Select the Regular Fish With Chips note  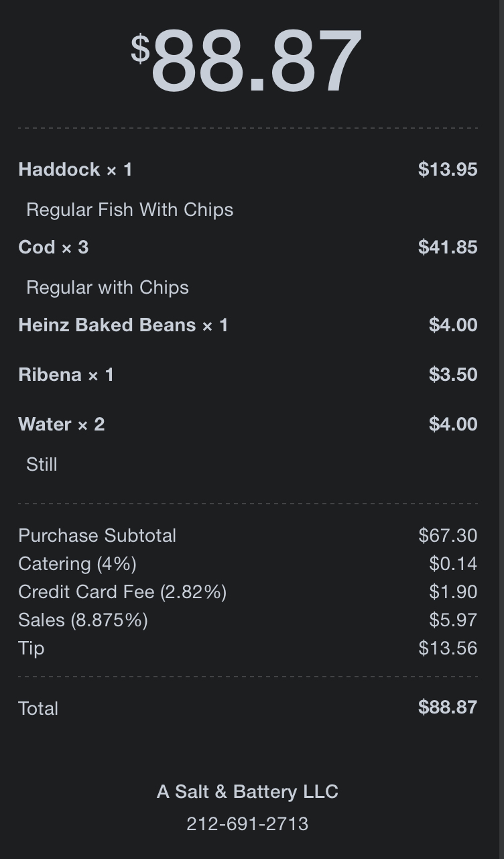point(129,210)
